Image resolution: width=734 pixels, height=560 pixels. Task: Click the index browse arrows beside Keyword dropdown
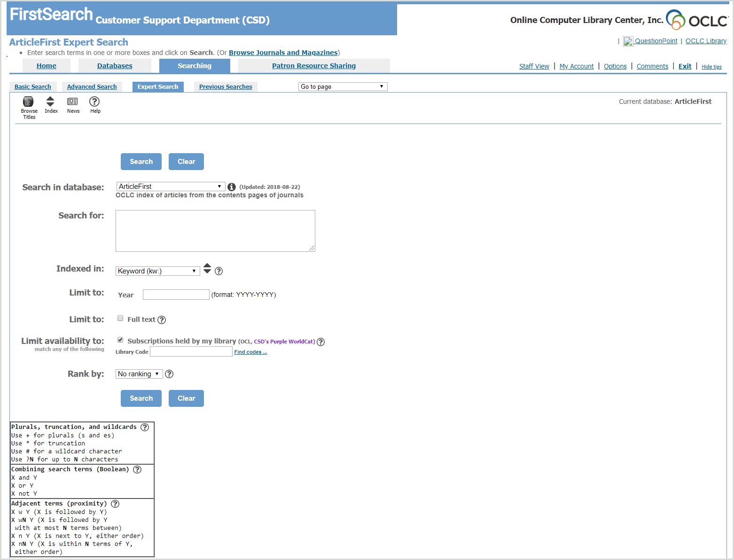(207, 268)
